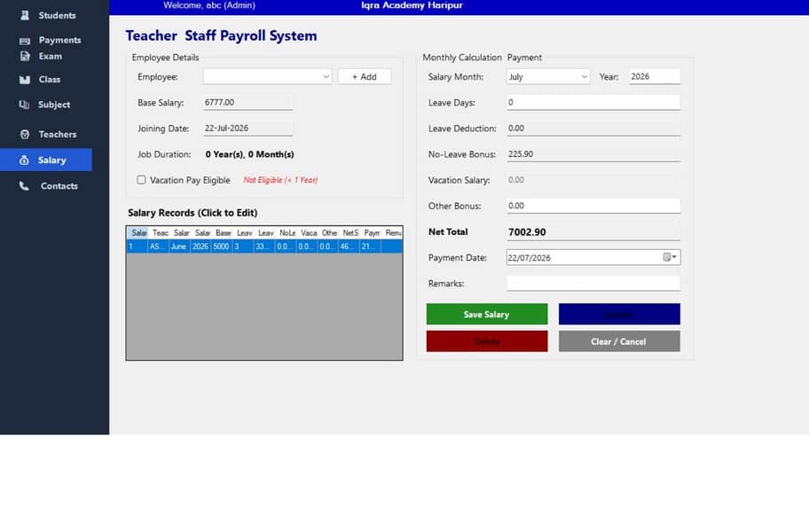The height and width of the screenshot is (532, 809).
Task: Navigate to the Teachers section label
Action: pyautogui.click(x=58, y=135)
